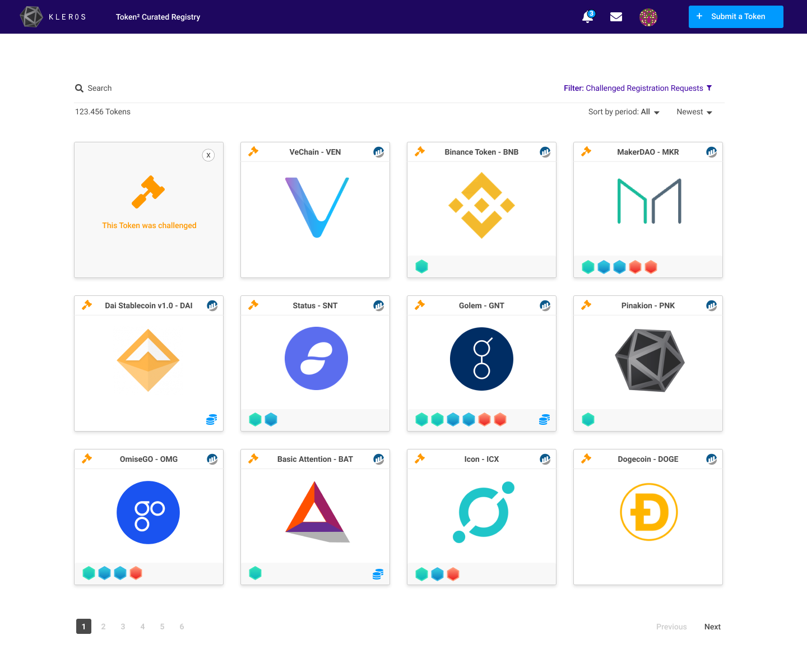Open the Binance Token logo thumbnail

[481, 206]
